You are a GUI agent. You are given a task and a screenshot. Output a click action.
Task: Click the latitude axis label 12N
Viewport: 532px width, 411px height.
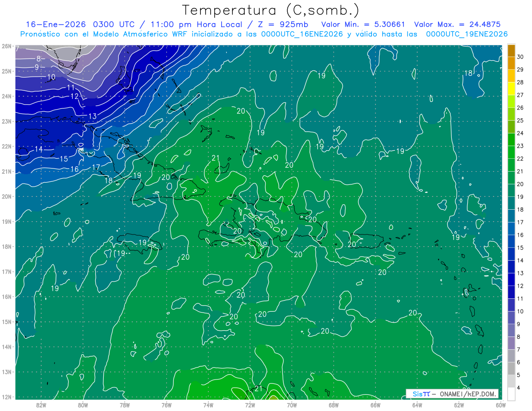(6, 397)
